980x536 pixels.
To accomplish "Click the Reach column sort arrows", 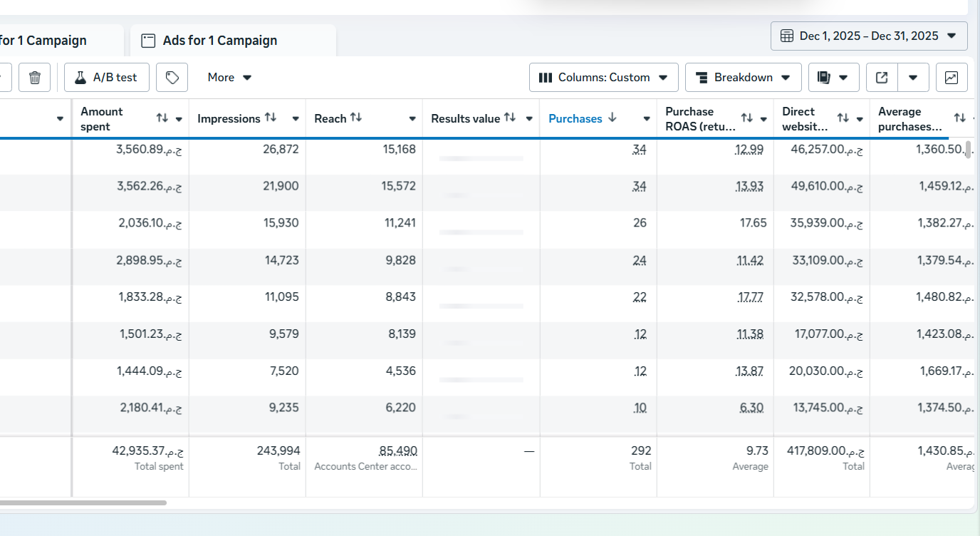I will 356,118.
